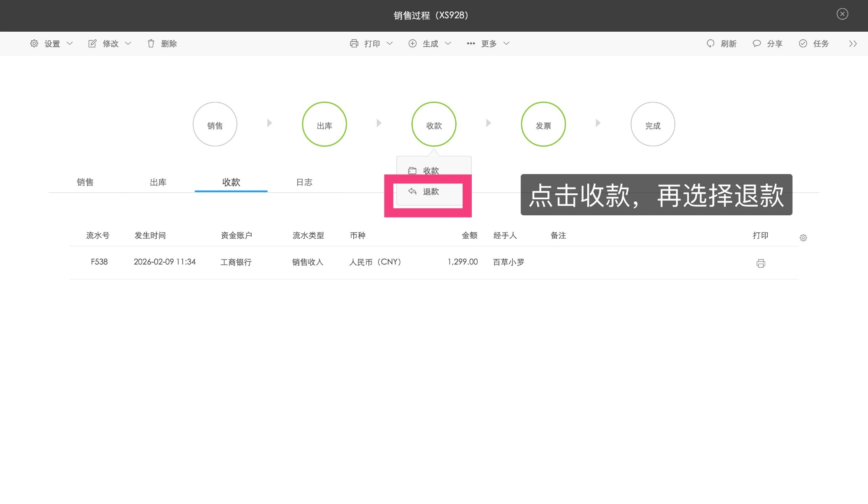Switch to the 日志 tab

(304, 182)
